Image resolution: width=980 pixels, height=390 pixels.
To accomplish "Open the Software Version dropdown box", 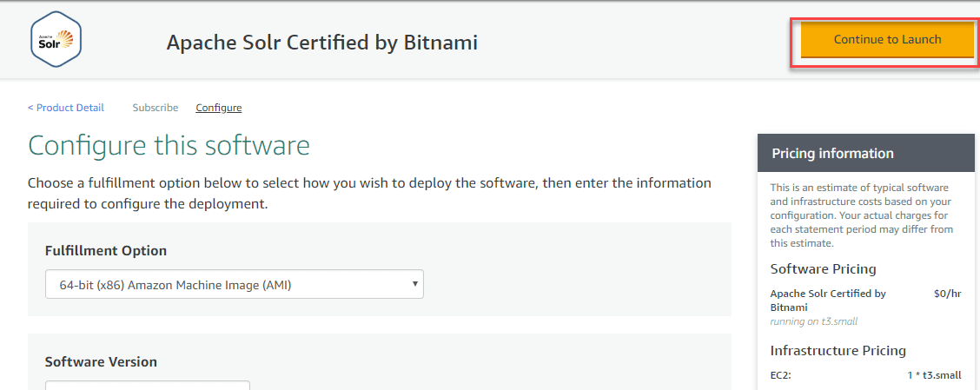I will pos(148,385).
